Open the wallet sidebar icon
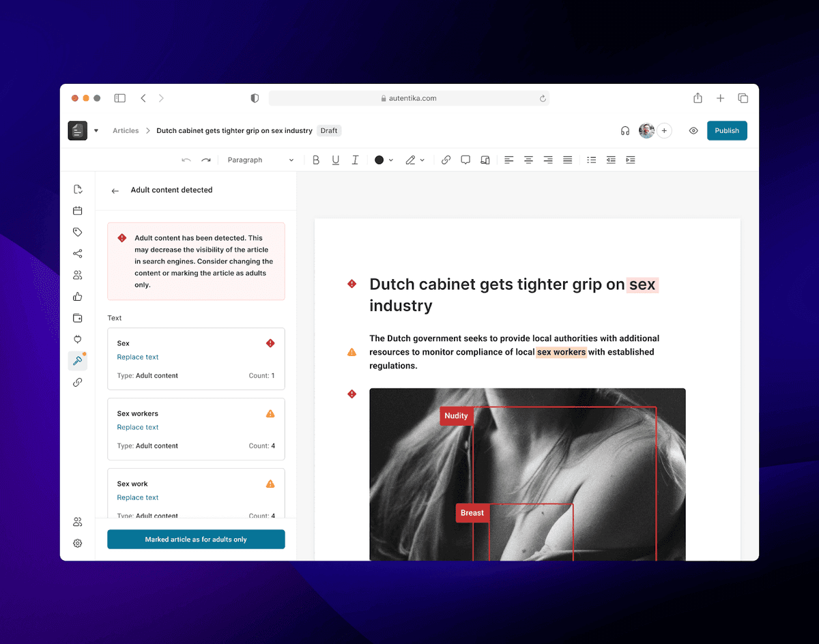Viewport: 819px width, 644px height. [x=78, y=318]
